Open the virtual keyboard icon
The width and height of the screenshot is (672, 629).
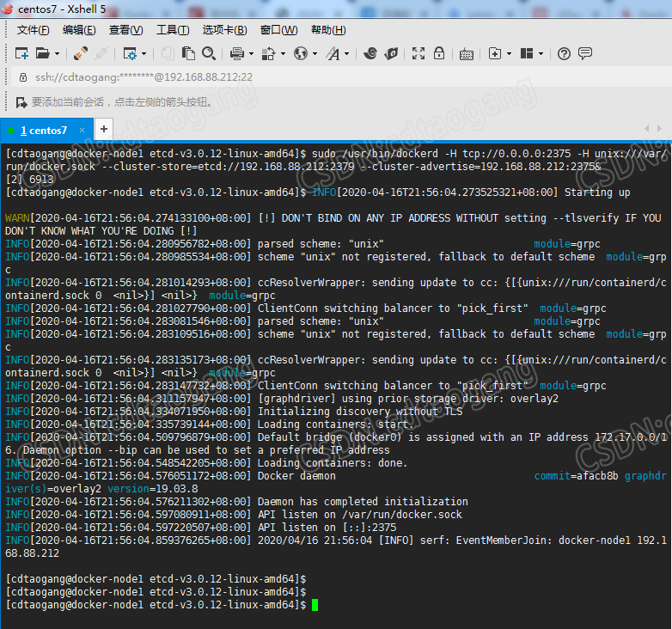(x=466, y=53)
